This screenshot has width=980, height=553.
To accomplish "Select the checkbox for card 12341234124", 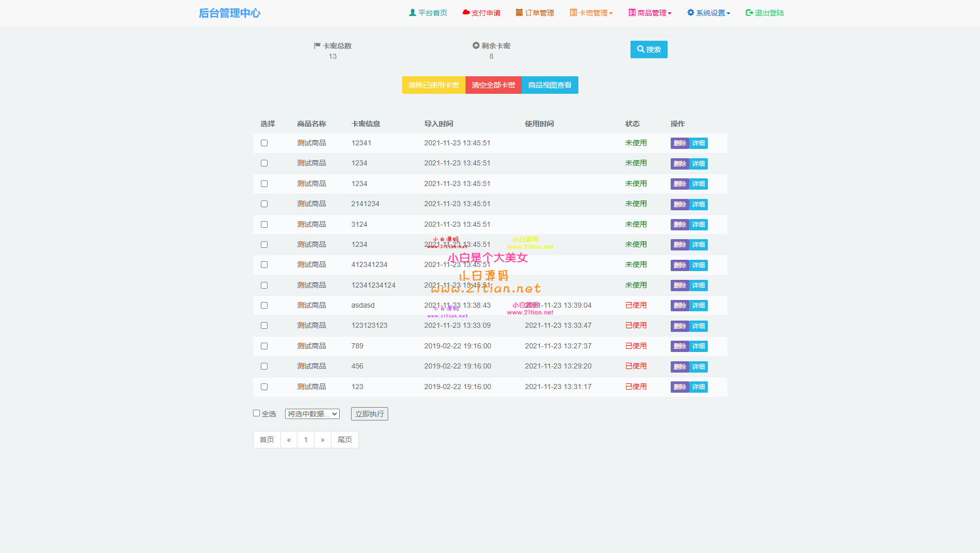I will click(x=264, y=285).
